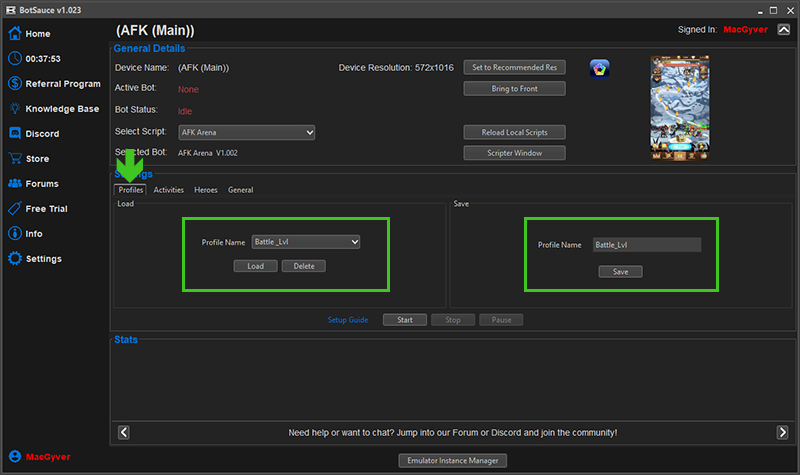The height and width of the screenshot is (475, 800).
Task: Open the Store shopping cart icon
Action: click(15, 159)
